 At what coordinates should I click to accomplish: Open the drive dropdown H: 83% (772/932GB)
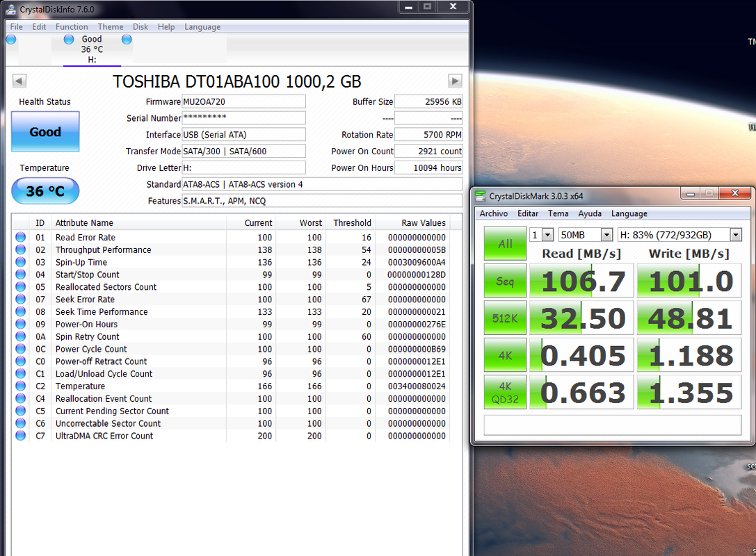679,235
